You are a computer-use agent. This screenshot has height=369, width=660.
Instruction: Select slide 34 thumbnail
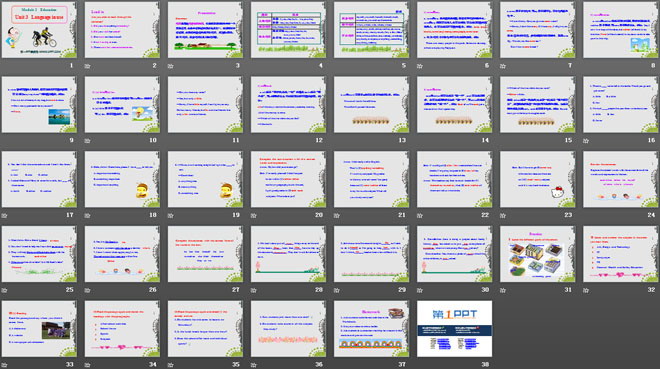click(122, 329)
